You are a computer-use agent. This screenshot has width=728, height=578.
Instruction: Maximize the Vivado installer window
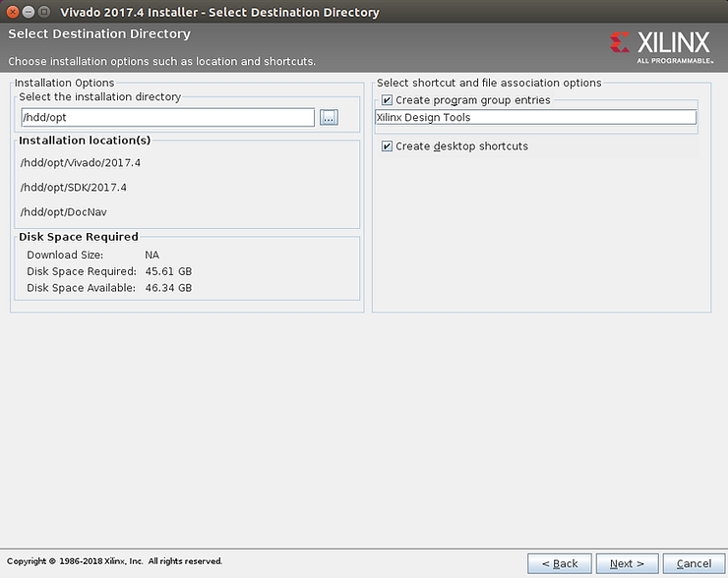[x=44, y=12]
